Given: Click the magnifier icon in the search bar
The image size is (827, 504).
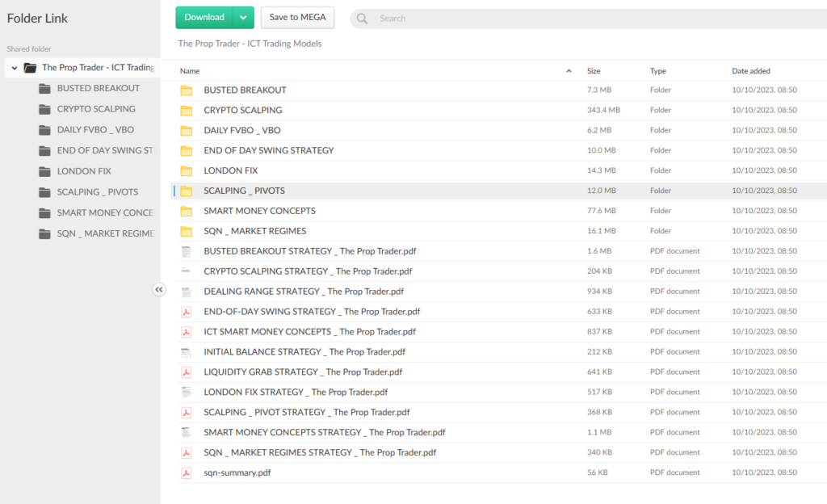Looking at the screenshot, I should (x=363, y=19).
